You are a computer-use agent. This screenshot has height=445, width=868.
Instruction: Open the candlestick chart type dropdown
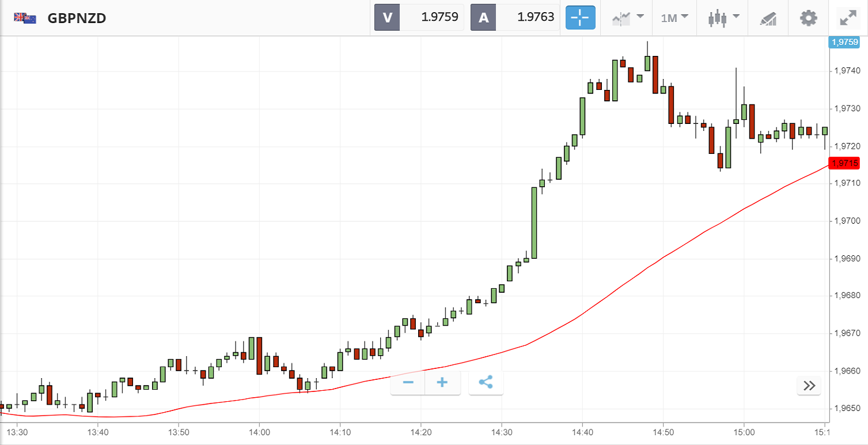tap(723, 18)
